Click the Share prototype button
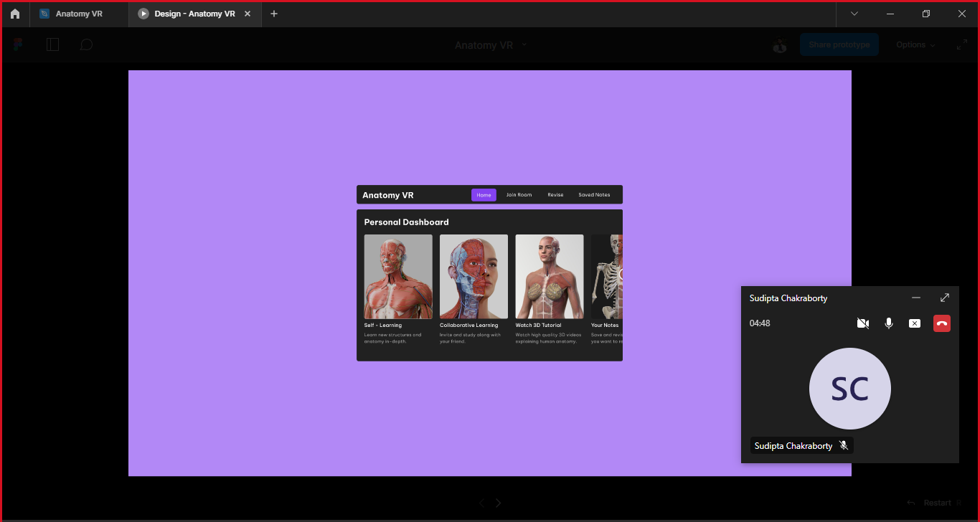The height and width of the screenshot is (522, 980). point(839,44)
